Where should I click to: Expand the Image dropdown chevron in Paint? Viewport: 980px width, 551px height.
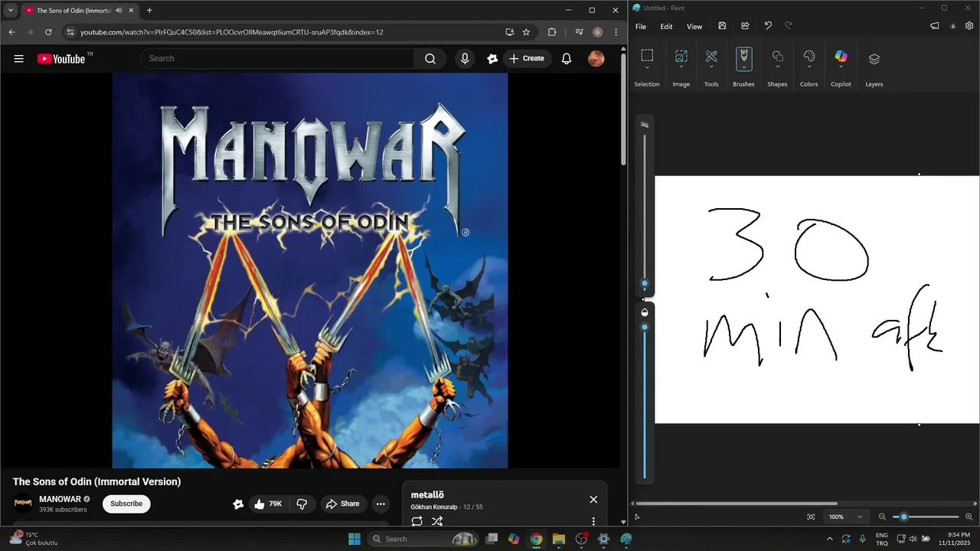tap(681, 67)
